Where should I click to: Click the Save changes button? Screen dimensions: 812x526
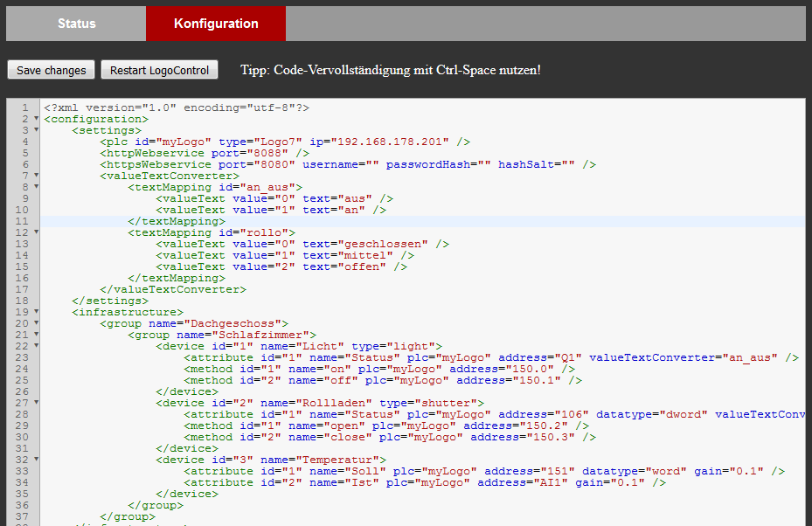click(x=52, y=70)
